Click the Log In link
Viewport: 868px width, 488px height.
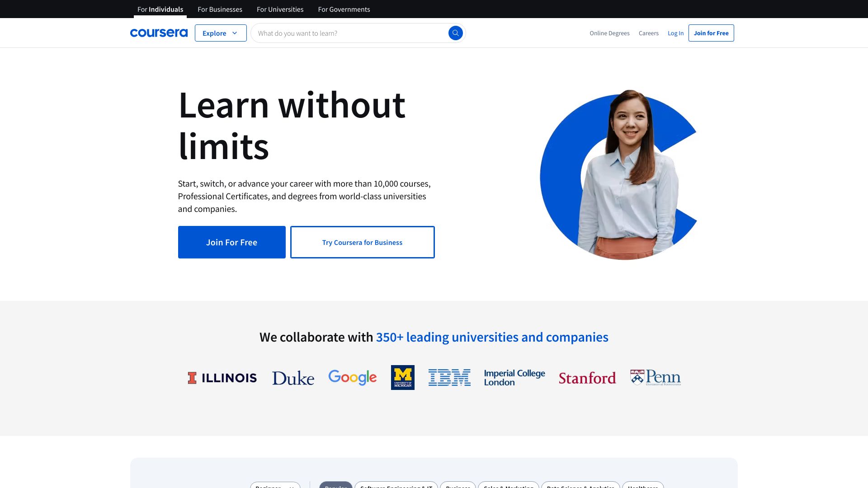(675, 33)
